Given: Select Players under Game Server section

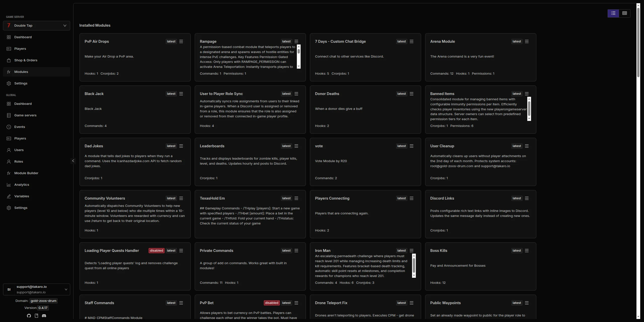Looking at the screenshot, I should coord(20,49).
